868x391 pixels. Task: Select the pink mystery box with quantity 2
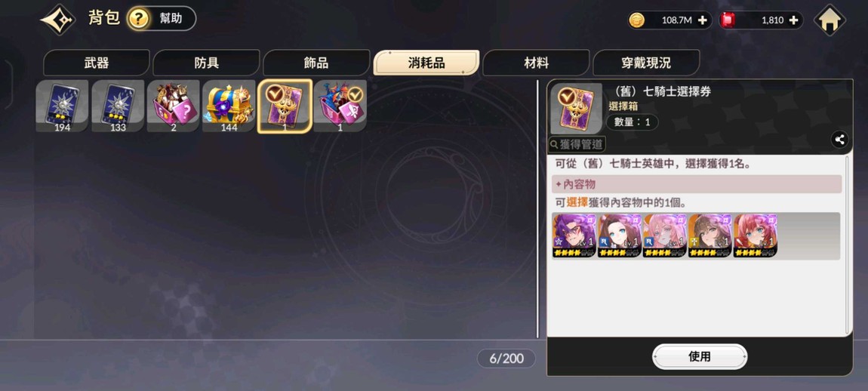click(174, 106)
